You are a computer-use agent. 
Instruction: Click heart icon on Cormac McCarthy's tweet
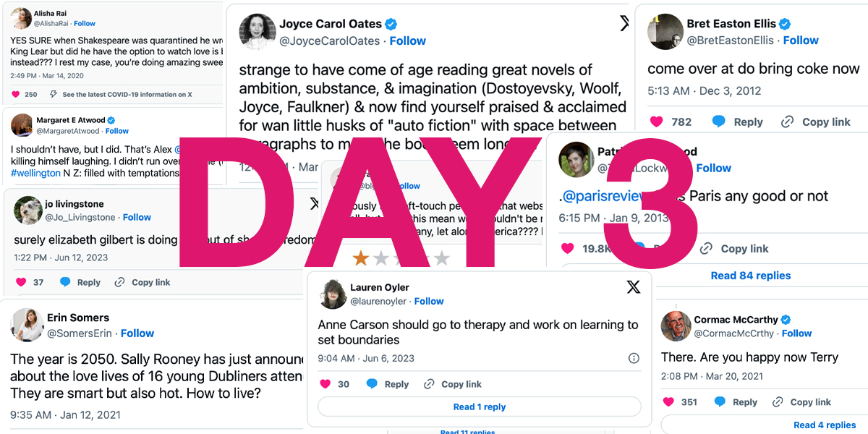pos(668,401)
